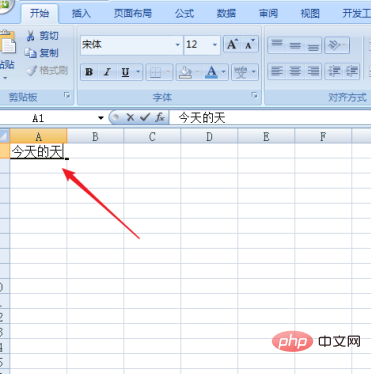Screen dimensions: 371x374
Task: Open the borders dropdown arrow
Action: click(x=168, y=72)
